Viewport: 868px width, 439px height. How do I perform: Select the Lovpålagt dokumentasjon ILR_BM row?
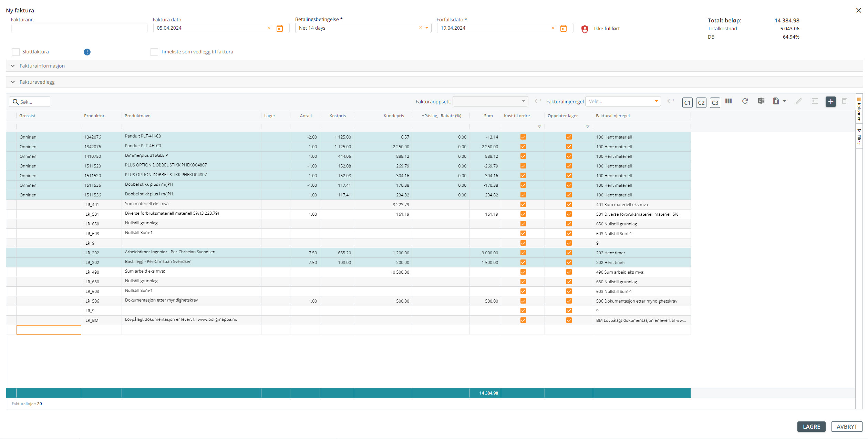(x=348, y=320)
